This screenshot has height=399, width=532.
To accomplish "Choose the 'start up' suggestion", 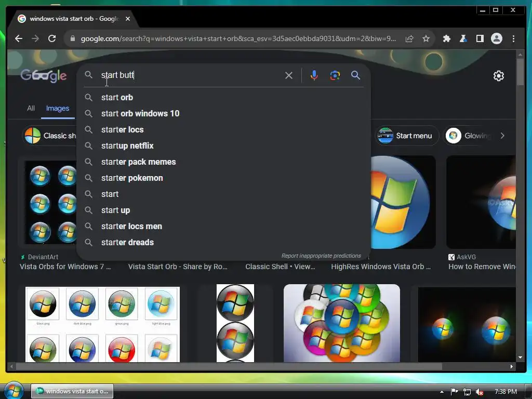I will coord(224,210).
